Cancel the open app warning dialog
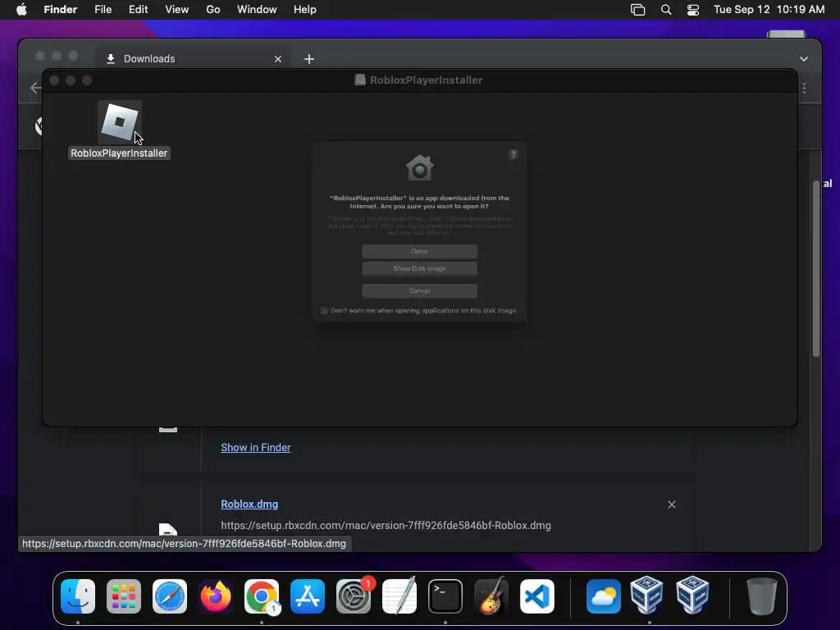Viewport: 840px width, 630px height. 419,291
